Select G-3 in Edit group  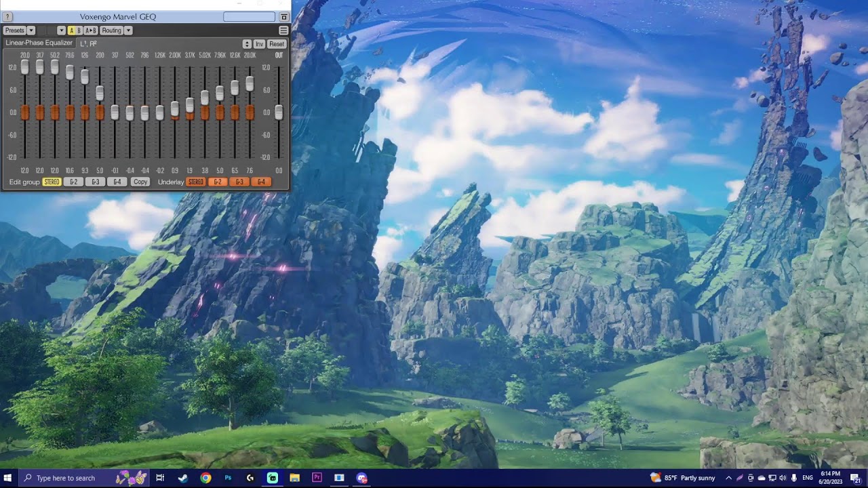pyautogui.click(x=96, y=182)
